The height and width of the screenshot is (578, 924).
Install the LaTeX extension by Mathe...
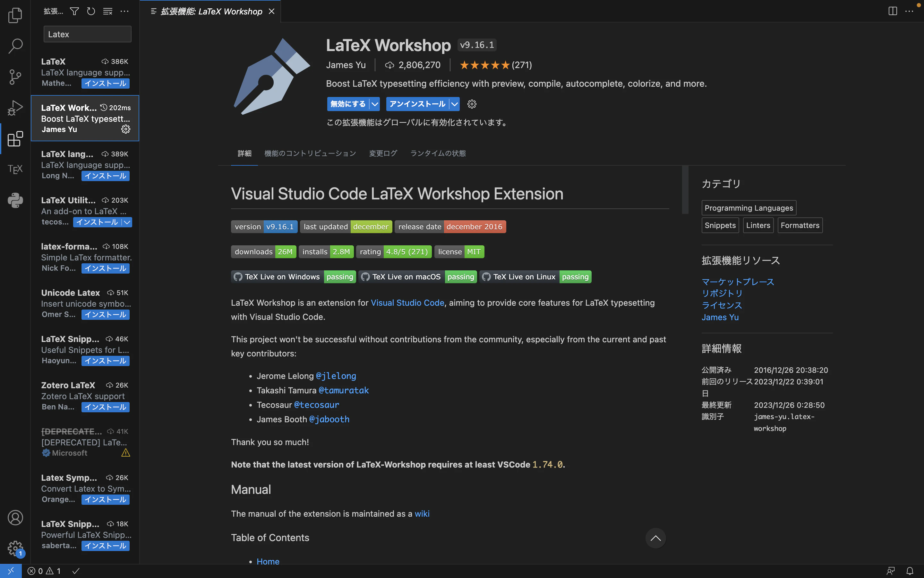coord(105,83)
